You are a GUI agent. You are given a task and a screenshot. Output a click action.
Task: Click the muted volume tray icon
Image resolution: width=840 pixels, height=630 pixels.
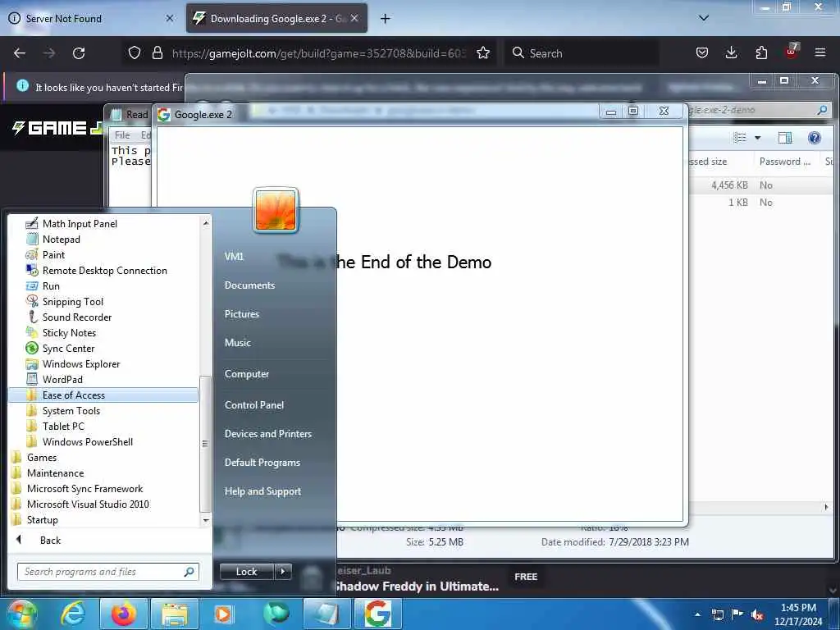point(757,614)
